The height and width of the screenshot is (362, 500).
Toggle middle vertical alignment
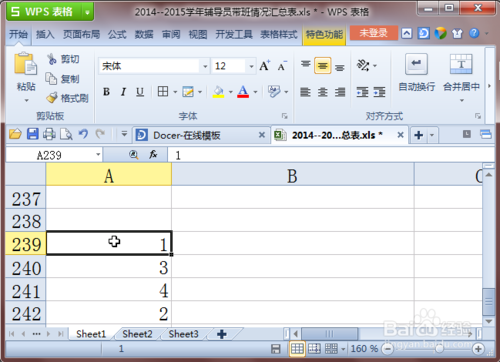[322, 65]
